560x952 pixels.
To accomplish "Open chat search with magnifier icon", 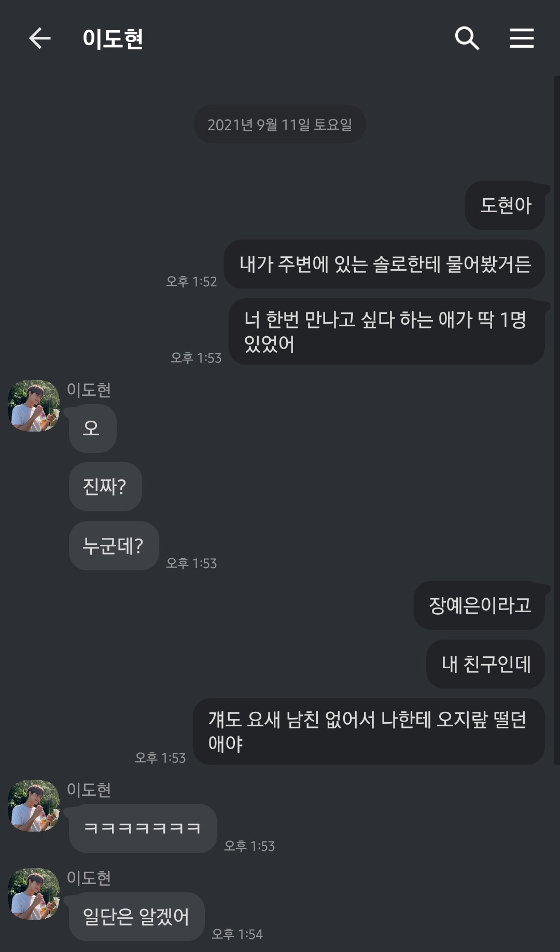I will [x=467, y=38].
